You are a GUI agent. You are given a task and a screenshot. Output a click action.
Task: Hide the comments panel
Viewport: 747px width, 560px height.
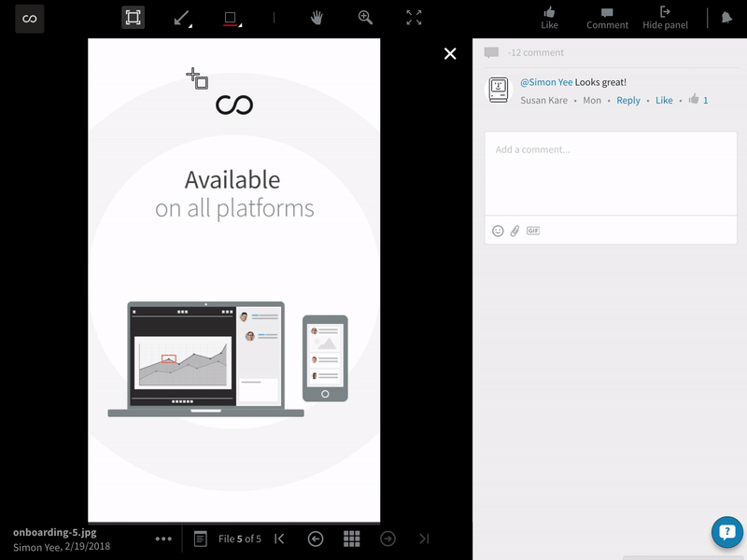point(665,18)
